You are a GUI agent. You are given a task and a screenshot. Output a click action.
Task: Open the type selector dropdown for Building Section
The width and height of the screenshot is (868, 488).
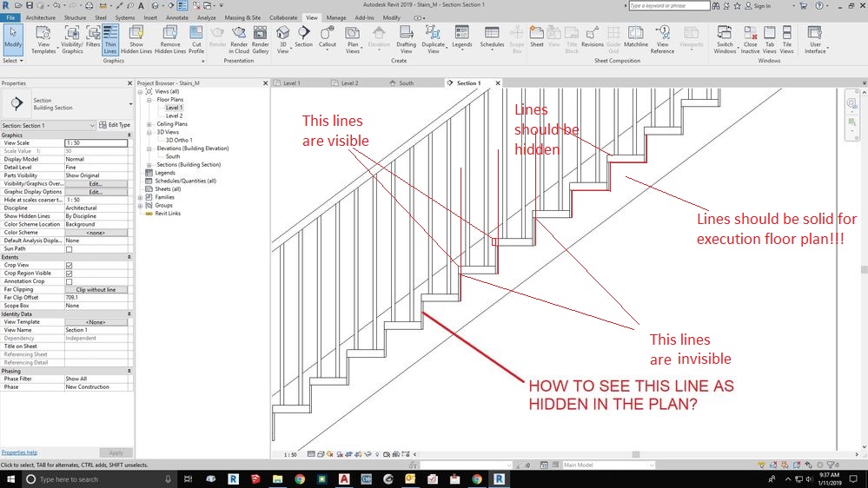point(130,104)
